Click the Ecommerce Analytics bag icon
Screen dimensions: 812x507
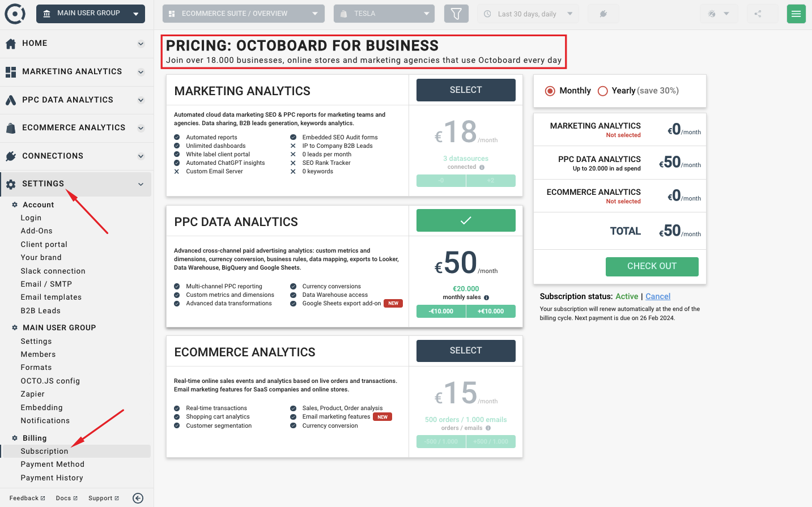[x=11, y=128]
